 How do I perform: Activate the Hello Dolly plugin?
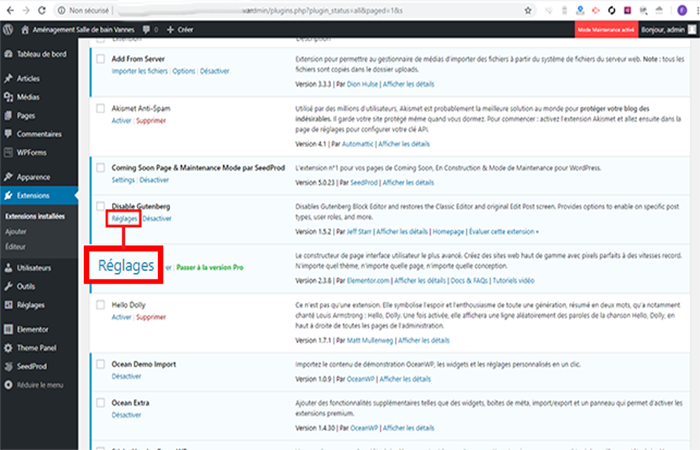pyautogui.click(x=121, y=317)
